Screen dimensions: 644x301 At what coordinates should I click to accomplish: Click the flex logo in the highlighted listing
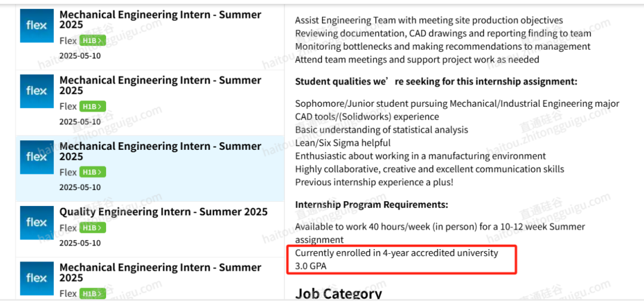(x=36, y=157)
